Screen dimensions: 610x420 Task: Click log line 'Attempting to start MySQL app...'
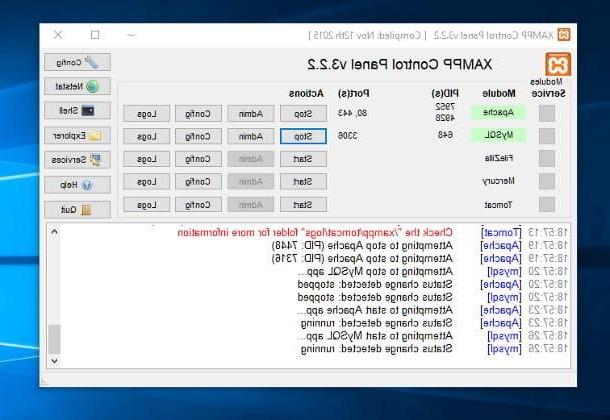[375, 336]
